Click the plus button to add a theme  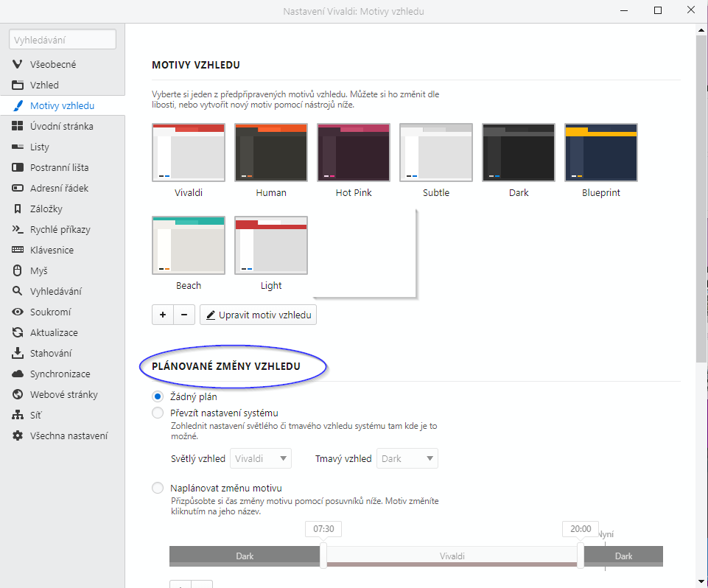pyautogui.click(x=163, y=315)
